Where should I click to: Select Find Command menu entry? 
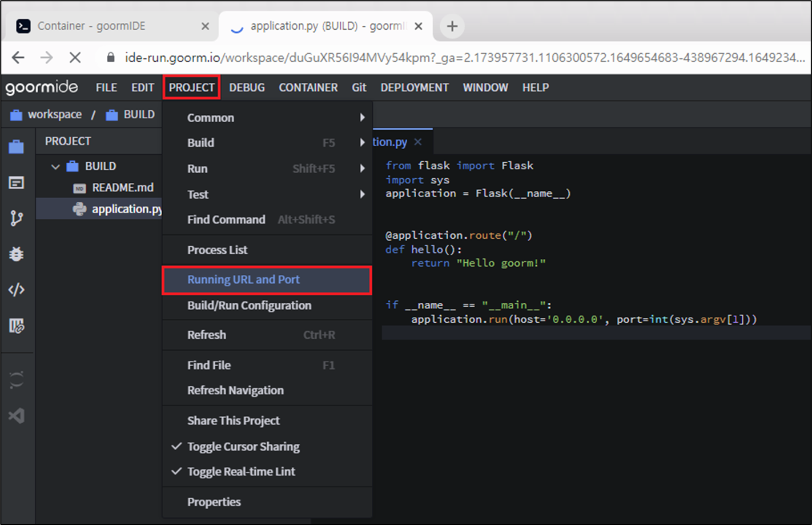point(267,219)
